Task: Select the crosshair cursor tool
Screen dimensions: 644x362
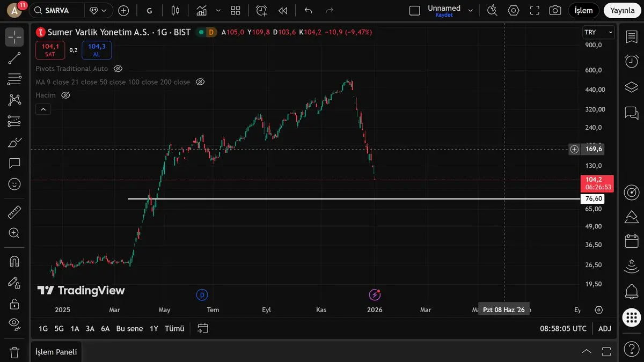Action: click(x=14, y=37)
